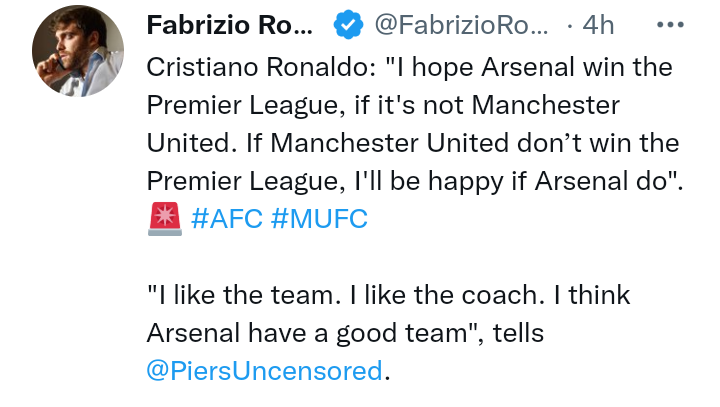This screenshot has width=720, height=407.
Task: Click the name 'Cristiano Ronaldo:' starting the tweet
Action: coord(262,67)
